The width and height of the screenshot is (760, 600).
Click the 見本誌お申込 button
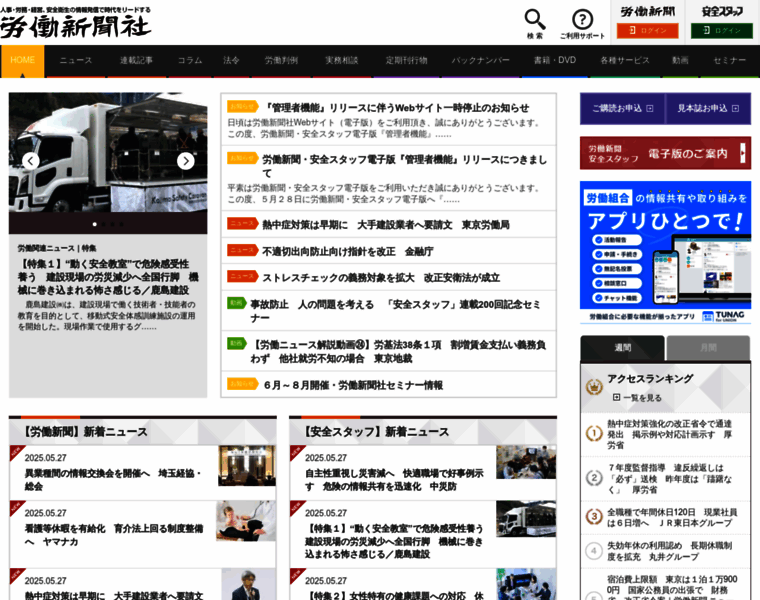click(x=708, y=109)
